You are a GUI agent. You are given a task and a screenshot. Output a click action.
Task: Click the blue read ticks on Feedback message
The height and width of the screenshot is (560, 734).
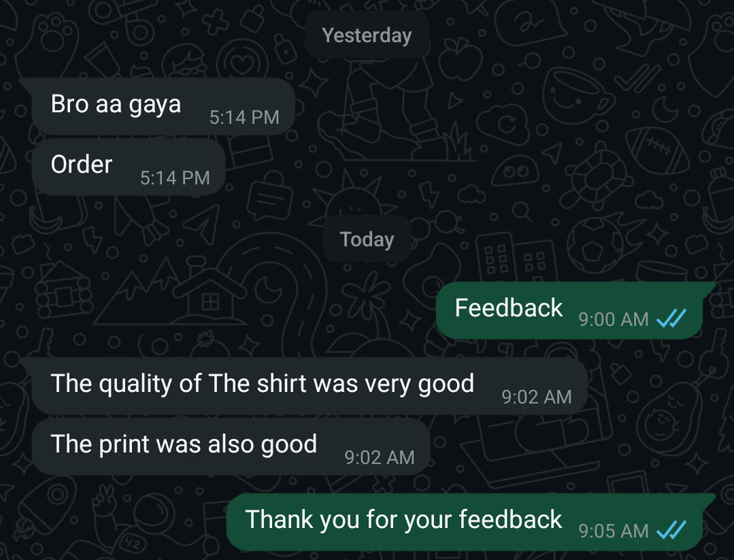point(671,319)
